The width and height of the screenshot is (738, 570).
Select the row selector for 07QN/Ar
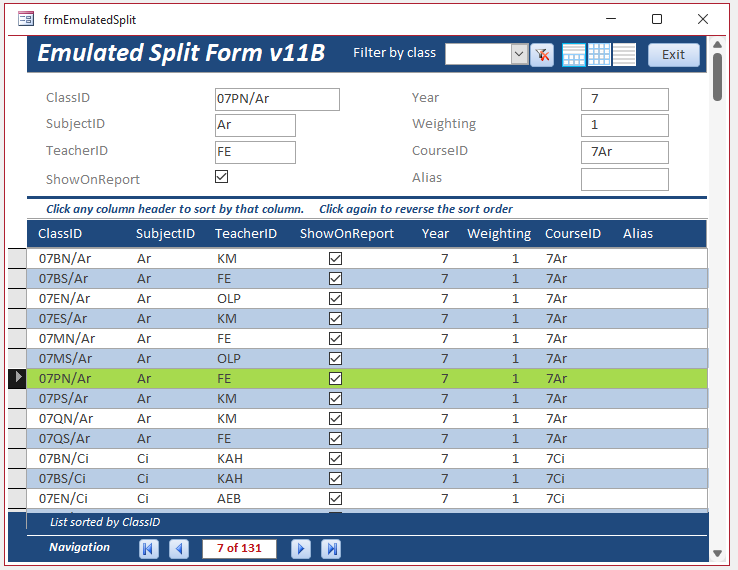17,418
